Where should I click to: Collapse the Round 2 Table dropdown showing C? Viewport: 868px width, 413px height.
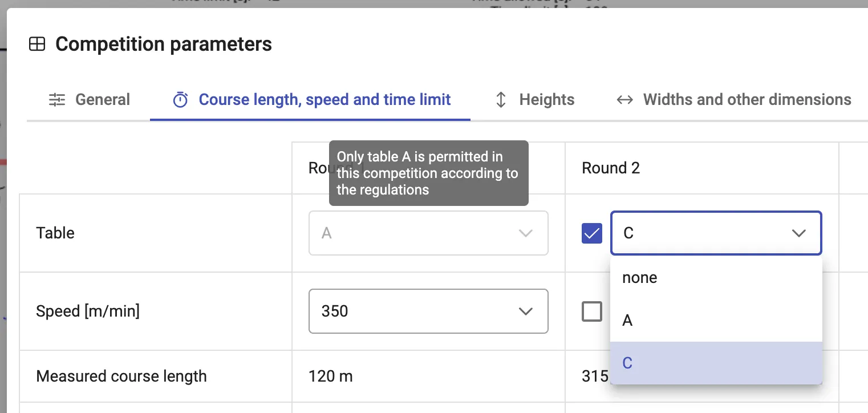716,233
